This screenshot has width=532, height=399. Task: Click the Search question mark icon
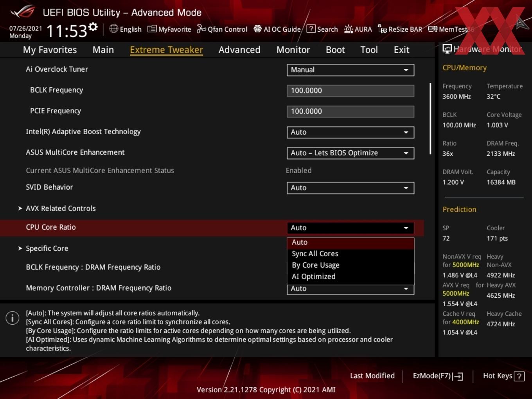[311, 29]
